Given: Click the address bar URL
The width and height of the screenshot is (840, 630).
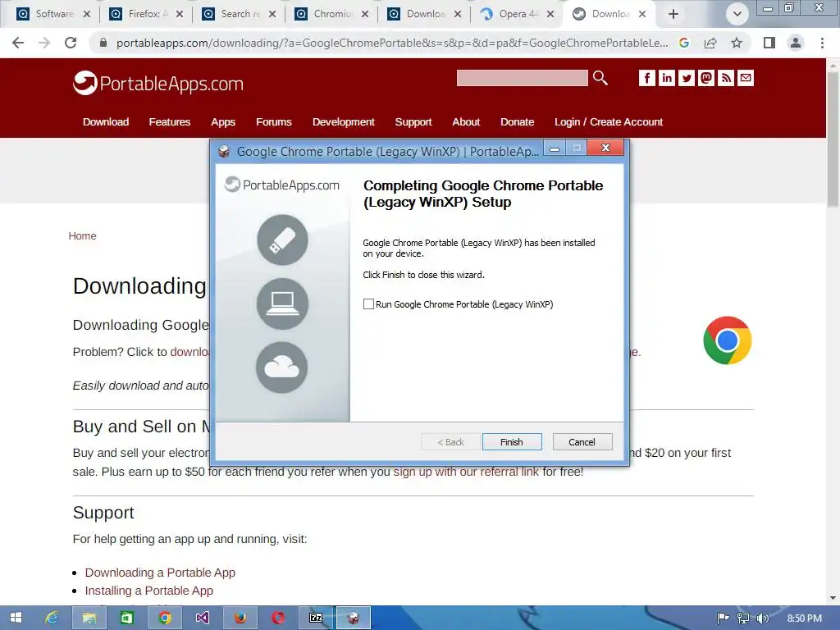Looking at the screenshot, I should 392,43.
